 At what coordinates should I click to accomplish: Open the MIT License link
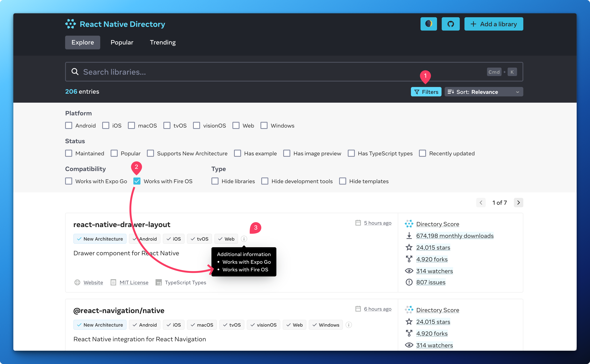[134, 282]
